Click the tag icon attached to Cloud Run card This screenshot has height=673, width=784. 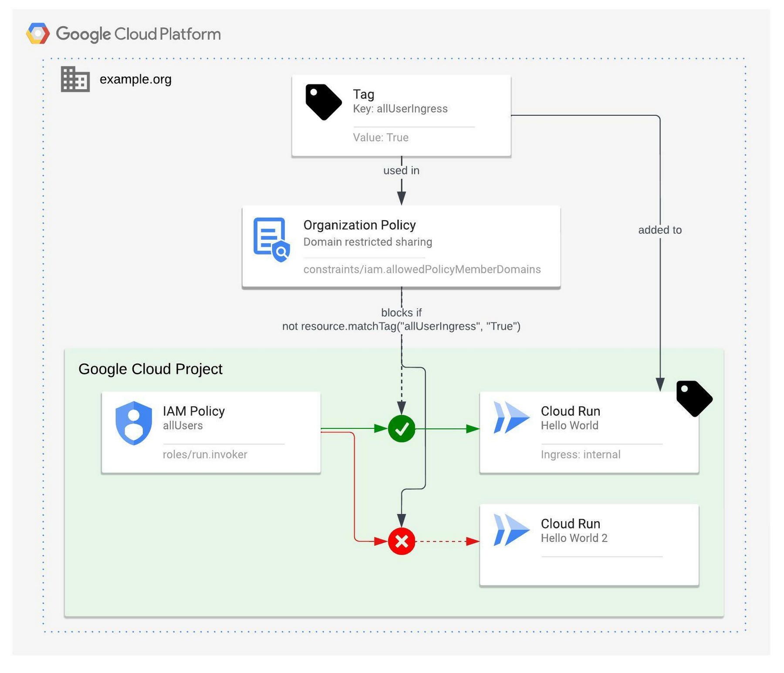(694, 399)
